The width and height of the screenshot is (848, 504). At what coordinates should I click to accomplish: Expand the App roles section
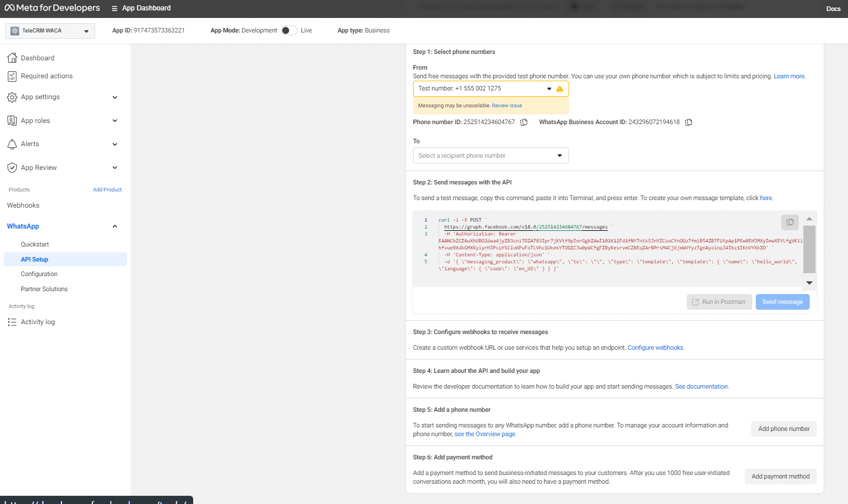coord(115,121)
